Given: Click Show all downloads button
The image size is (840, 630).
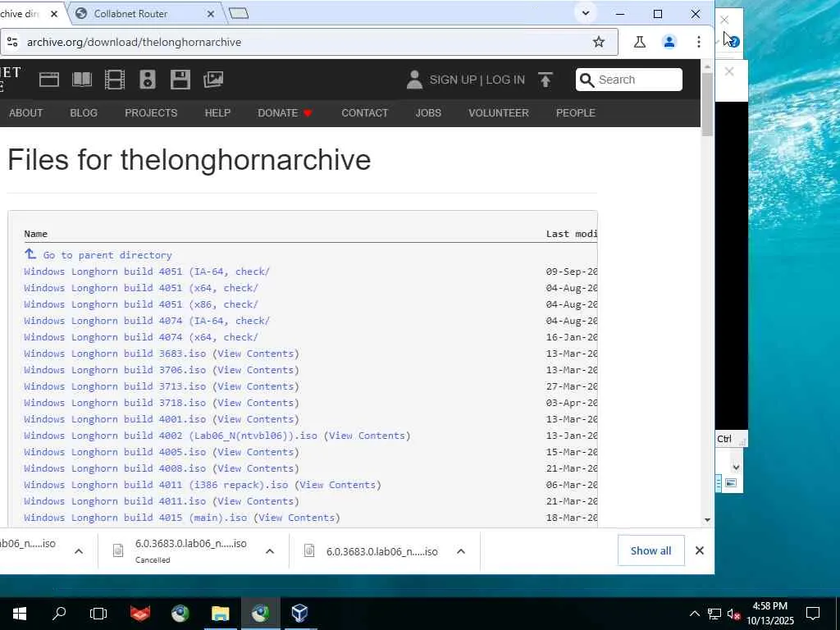Looking at the screenshot, I should point(651,550).
